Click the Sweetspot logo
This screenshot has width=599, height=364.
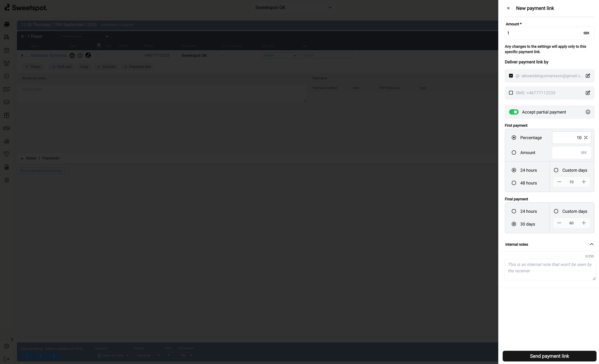pos(26,8)
